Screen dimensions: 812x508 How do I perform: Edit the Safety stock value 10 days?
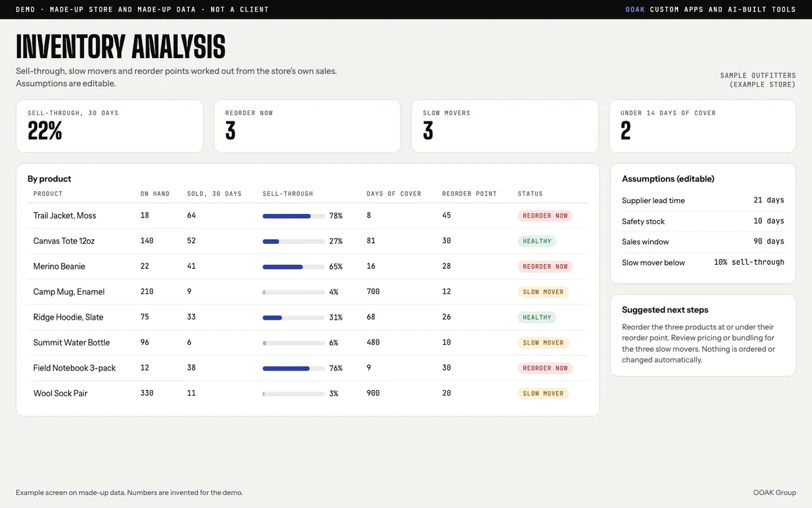pos(769,221)
